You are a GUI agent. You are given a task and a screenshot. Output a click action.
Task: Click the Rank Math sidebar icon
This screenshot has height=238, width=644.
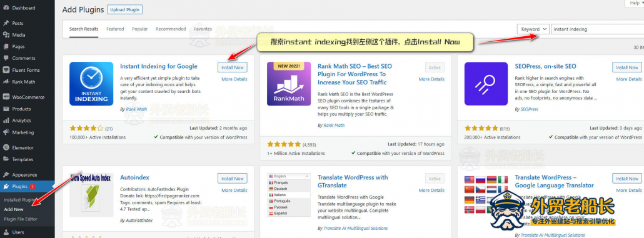6,82
